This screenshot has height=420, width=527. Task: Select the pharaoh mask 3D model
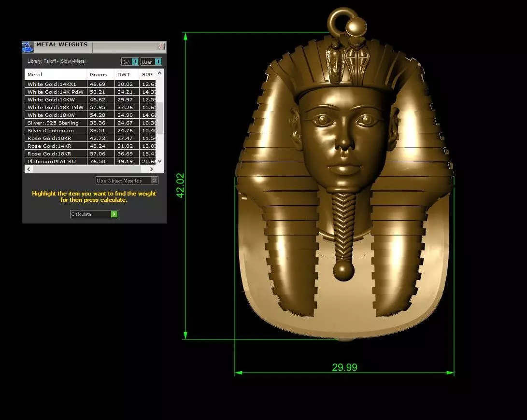344,175
